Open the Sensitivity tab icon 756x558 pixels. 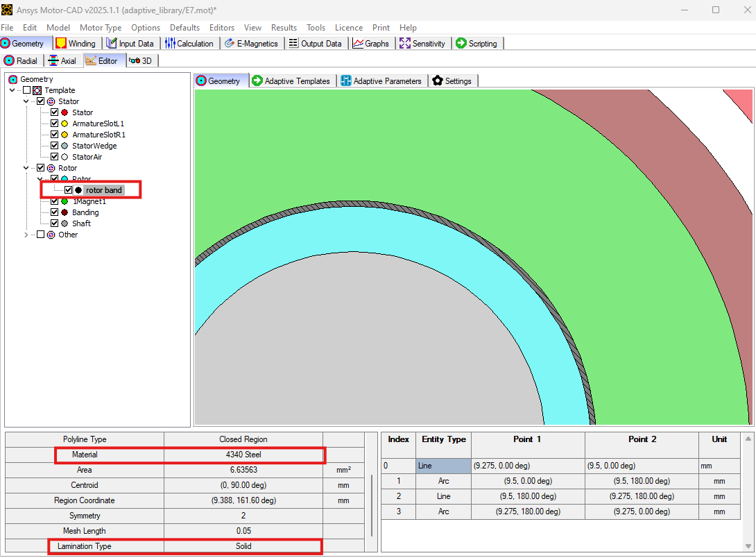tap(405, 44)
